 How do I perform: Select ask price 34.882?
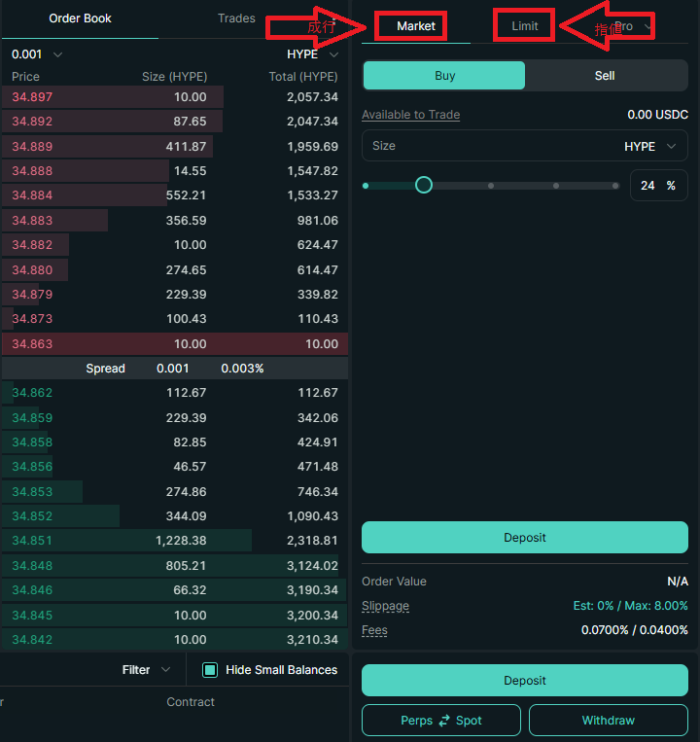coord(32,245)
